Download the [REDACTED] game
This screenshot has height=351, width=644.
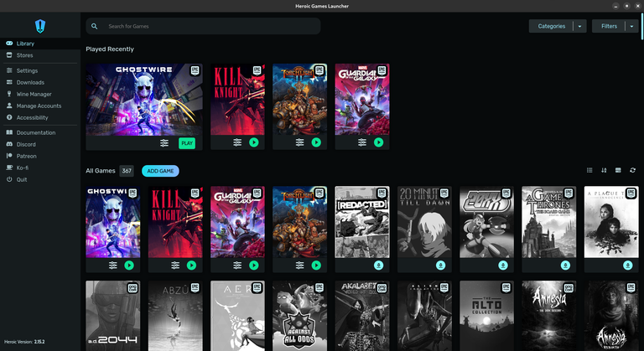click(x=379, y=266)
